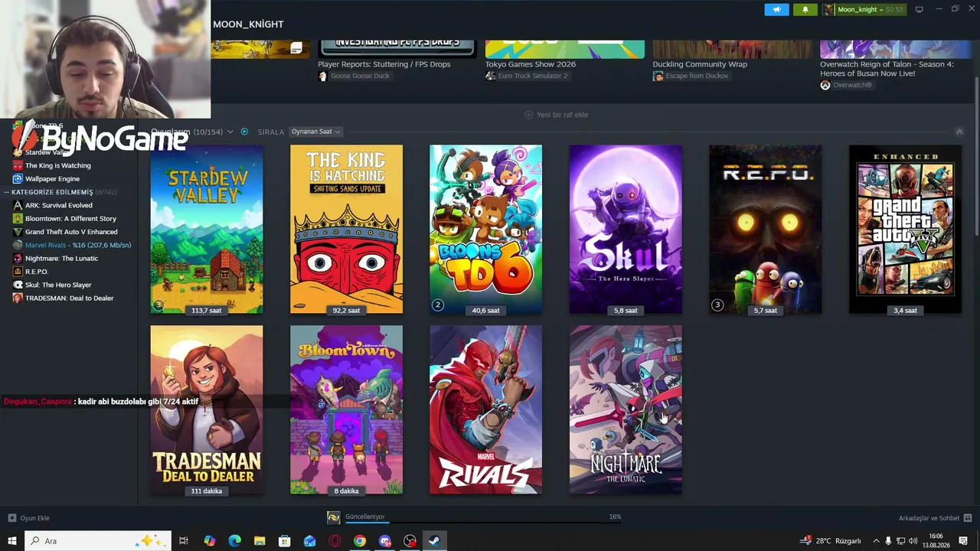Launch Copilot from the taskbar
Screen dimensions: 980x551
click(x=210, y=541)
